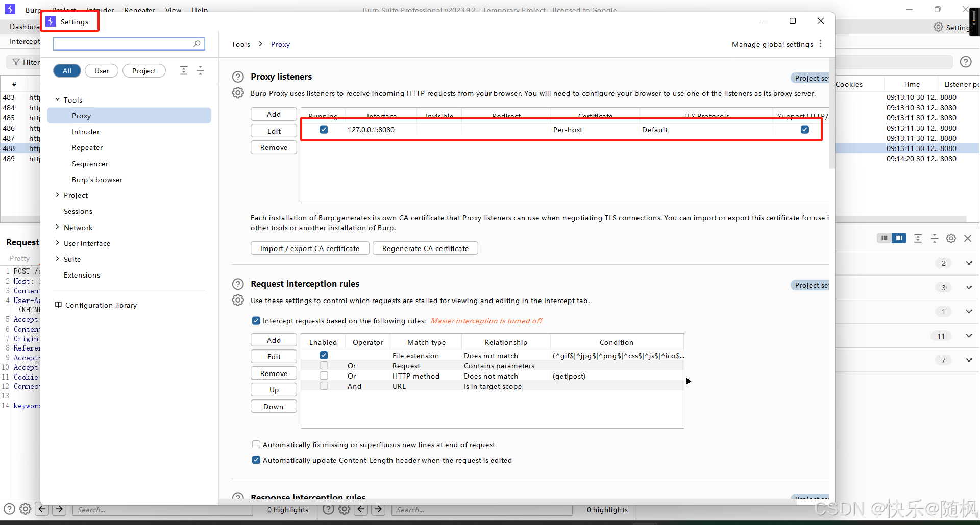Close the Inspector panel

pyautogui.click(x=967, y=238)
